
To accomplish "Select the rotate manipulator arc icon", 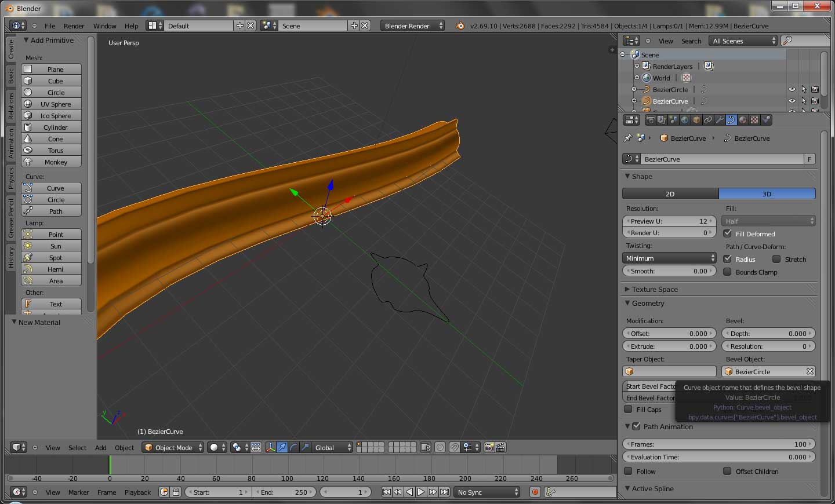I will point(293,447).
